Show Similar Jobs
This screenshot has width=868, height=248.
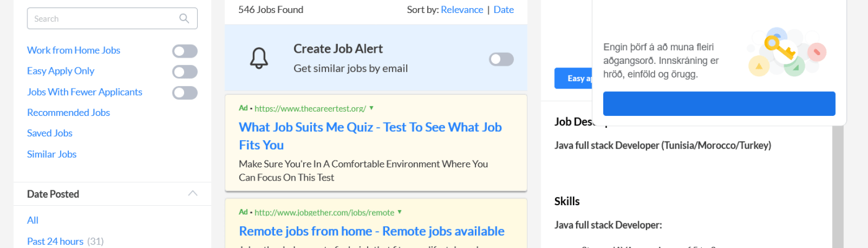click(x=51, y=154)
